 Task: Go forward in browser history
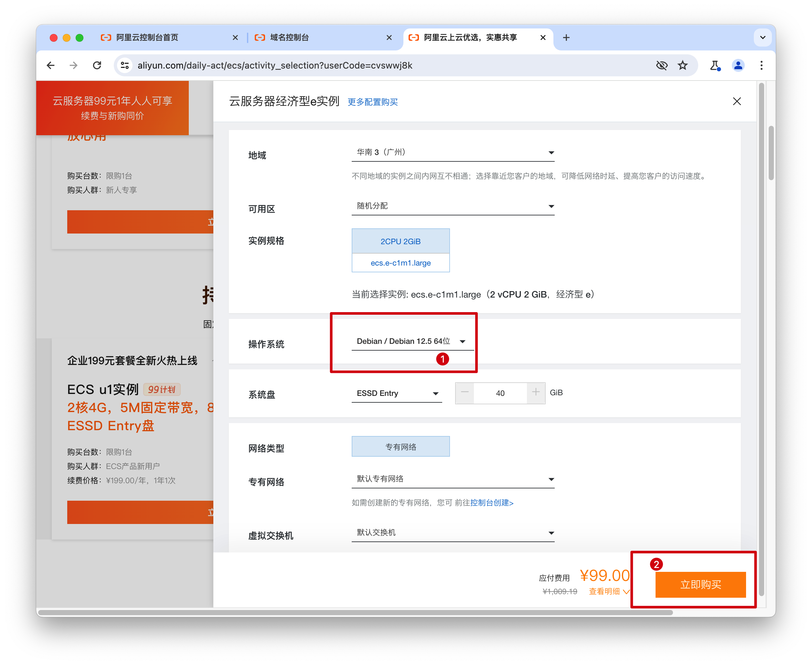(73, 66)
